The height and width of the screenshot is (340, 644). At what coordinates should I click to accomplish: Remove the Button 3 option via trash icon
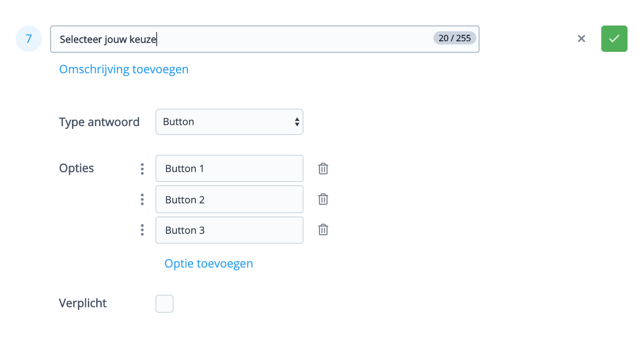click(x=323, y=230)
